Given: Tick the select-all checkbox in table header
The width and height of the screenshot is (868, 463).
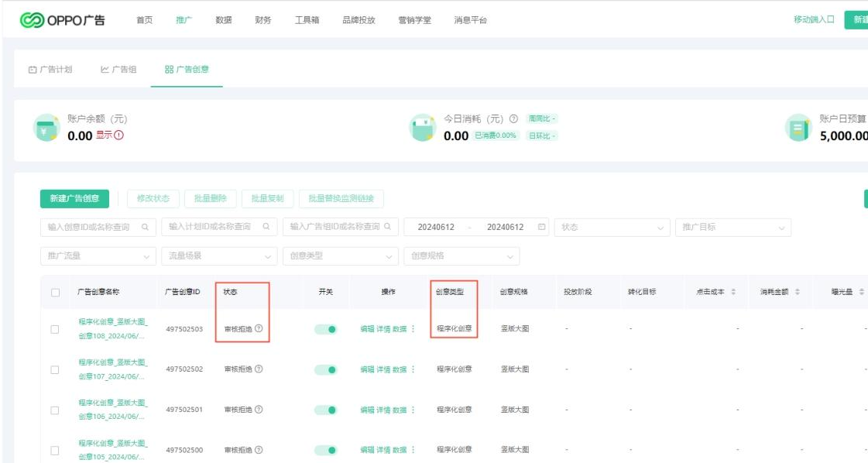Looking at the screenshot, I should pos(55,293).
